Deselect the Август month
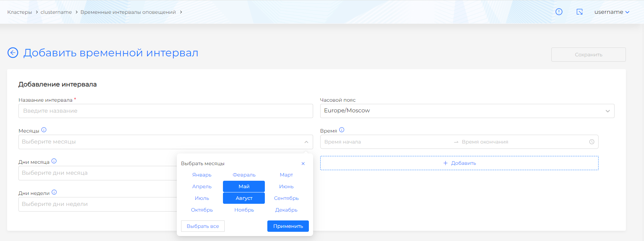 pos(244,198)
